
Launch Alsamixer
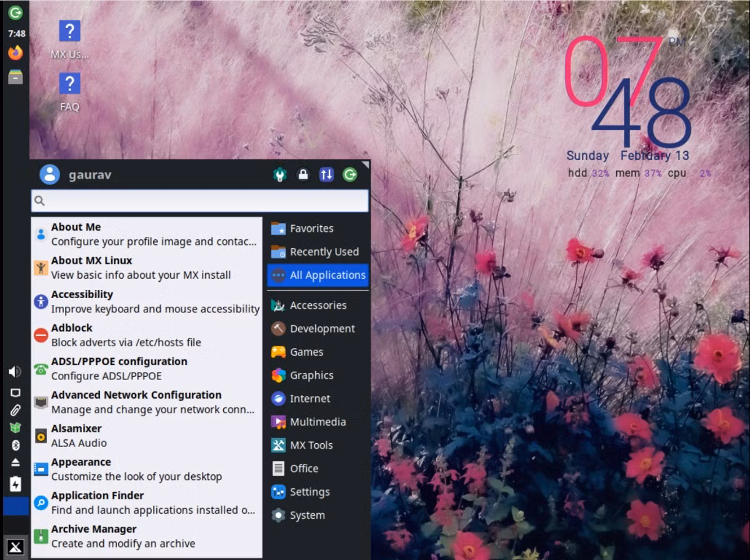147,436
